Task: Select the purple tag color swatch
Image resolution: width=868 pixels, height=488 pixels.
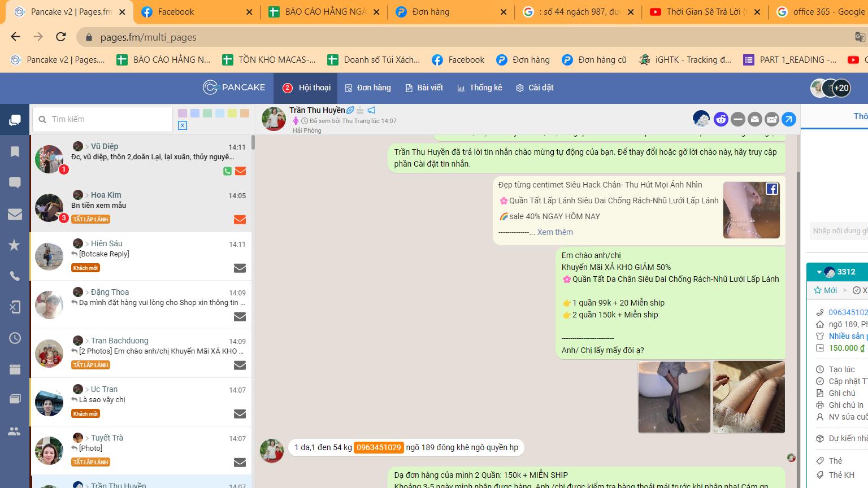Action: click(183, 113)
